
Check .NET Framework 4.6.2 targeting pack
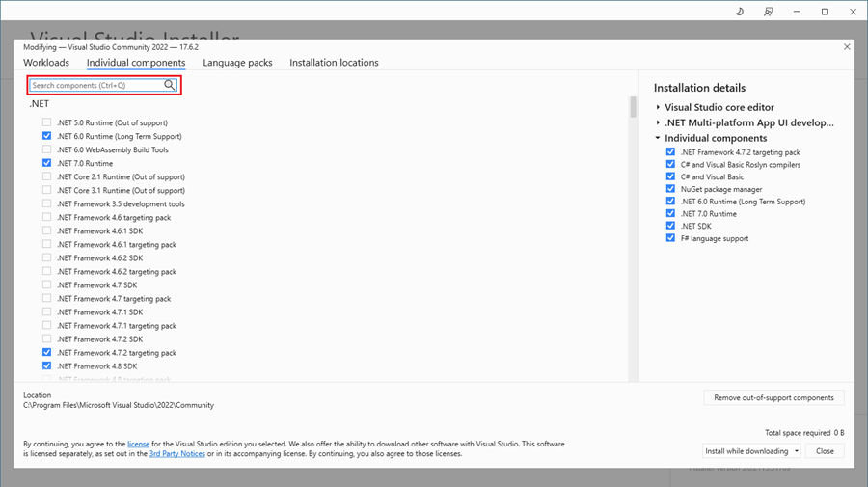(x=46, y=271)
